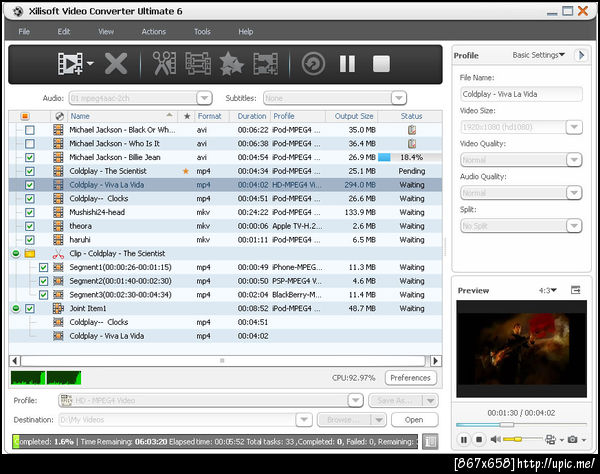Screen dimensions: 600x474
Task: Open the Audio track dropdown
Action: [205, 98]
